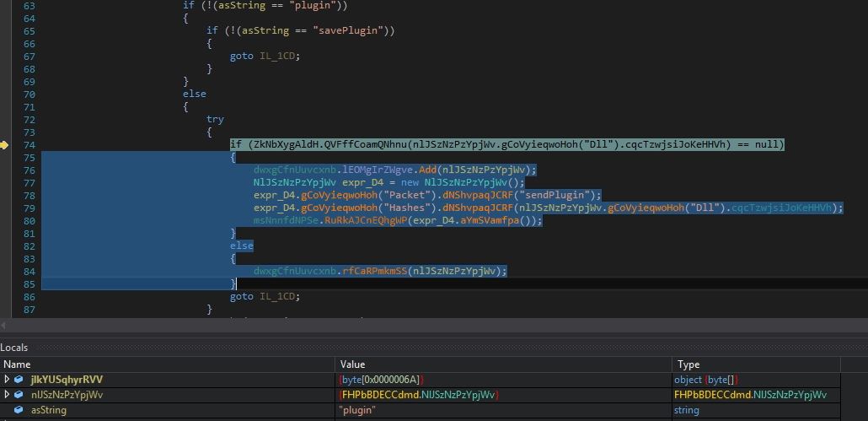Click the field icon beside nlJSzNzPzYpjWv local

coord(19,394)
